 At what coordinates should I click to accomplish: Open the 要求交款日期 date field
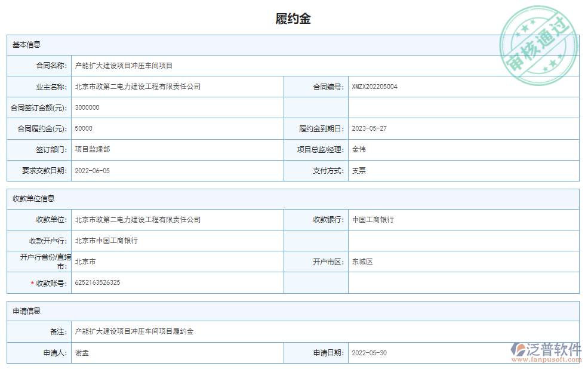(x=92, y=171)
